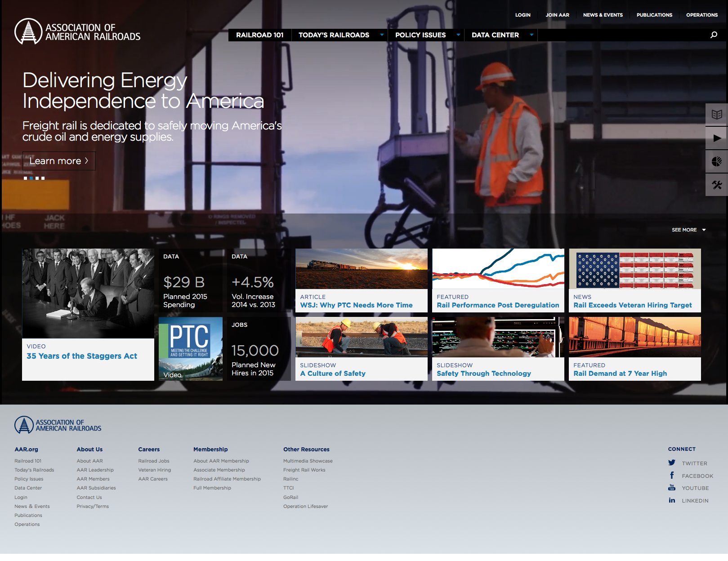Click Railroad 101 footer link

tap(28, 461)
